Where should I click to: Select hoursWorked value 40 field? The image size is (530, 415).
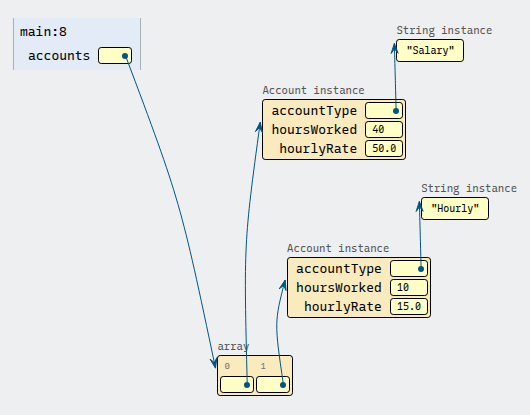(x=384, y=129)
